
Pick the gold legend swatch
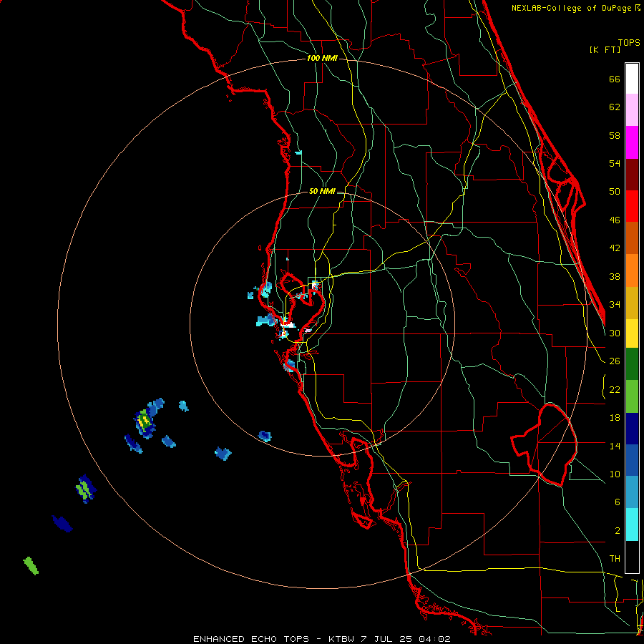click(x=632, y=303)
